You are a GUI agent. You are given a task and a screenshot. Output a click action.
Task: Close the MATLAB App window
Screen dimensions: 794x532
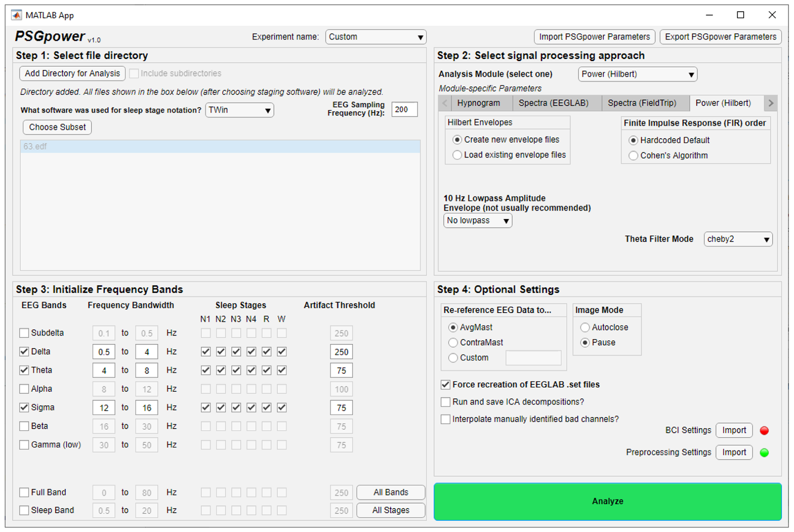(x=772, y=15)
